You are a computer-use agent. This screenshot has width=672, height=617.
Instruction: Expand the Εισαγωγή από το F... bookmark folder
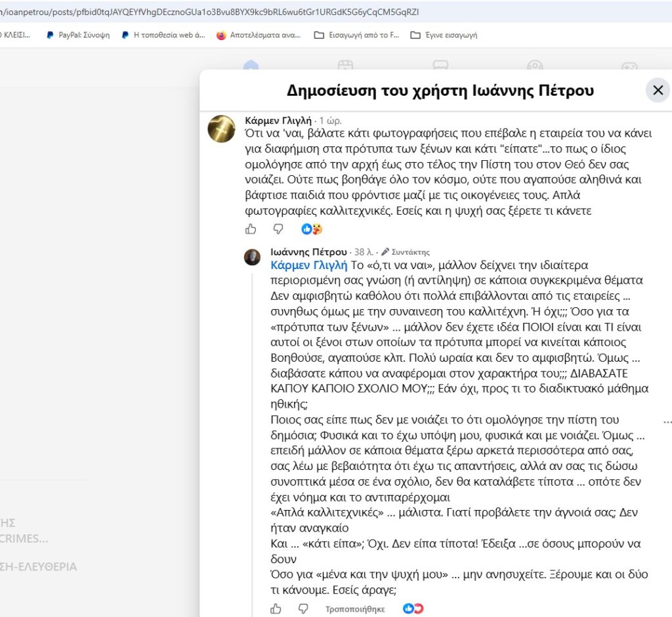click(x=356, y=35)
